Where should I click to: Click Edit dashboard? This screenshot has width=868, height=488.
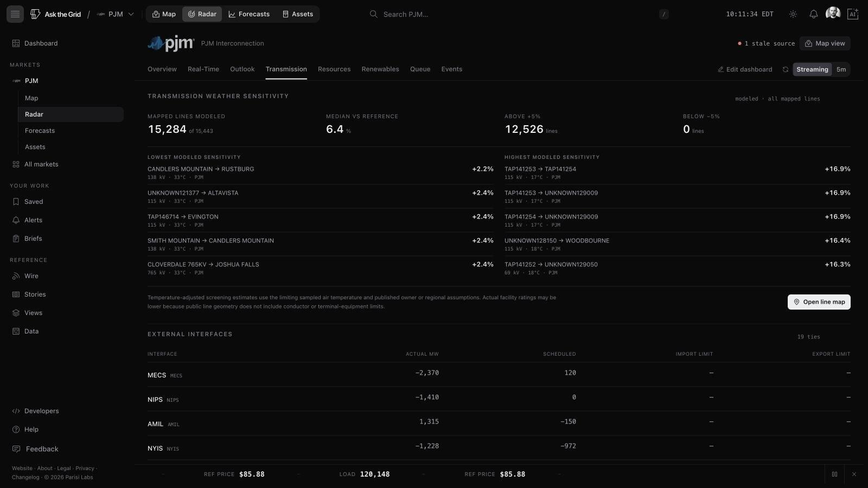coord(745,69)
